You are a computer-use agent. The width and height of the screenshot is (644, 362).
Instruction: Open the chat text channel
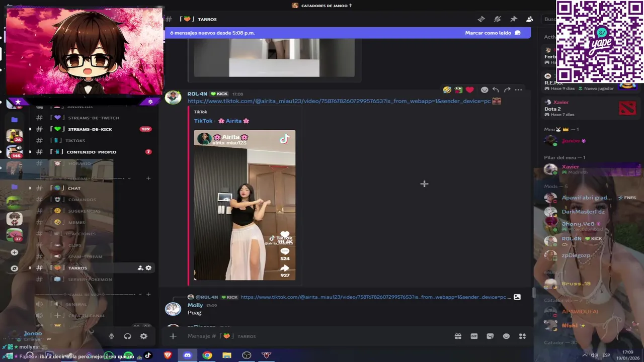93,188
